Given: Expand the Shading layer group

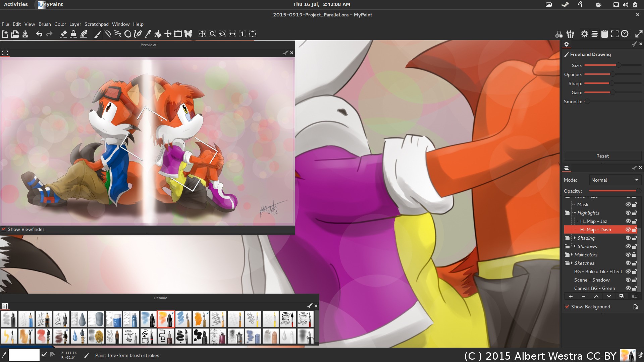Looking at the screenshot, I should point(575,238).
